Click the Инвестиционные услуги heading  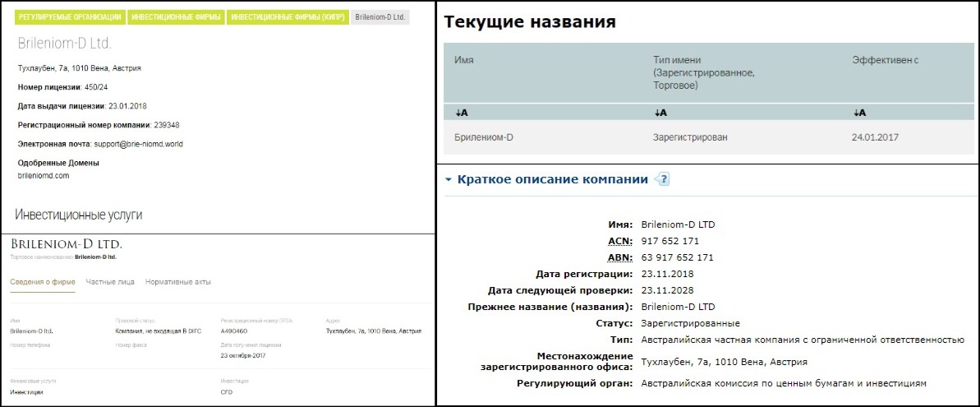click(79, 215)
